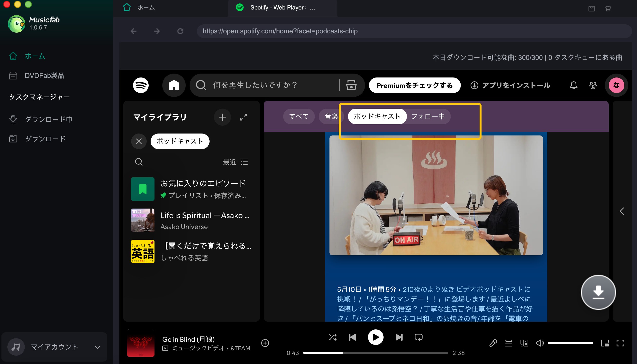Add Go in Blind to Liked Songs
The width and height of the screenshot is (637, 364).
[x=265, y=343]
